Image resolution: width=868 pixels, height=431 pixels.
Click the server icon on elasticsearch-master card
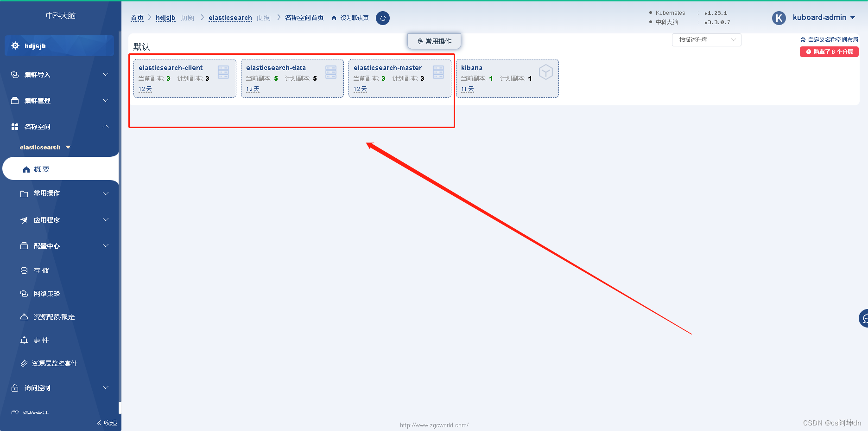(438, 72)
